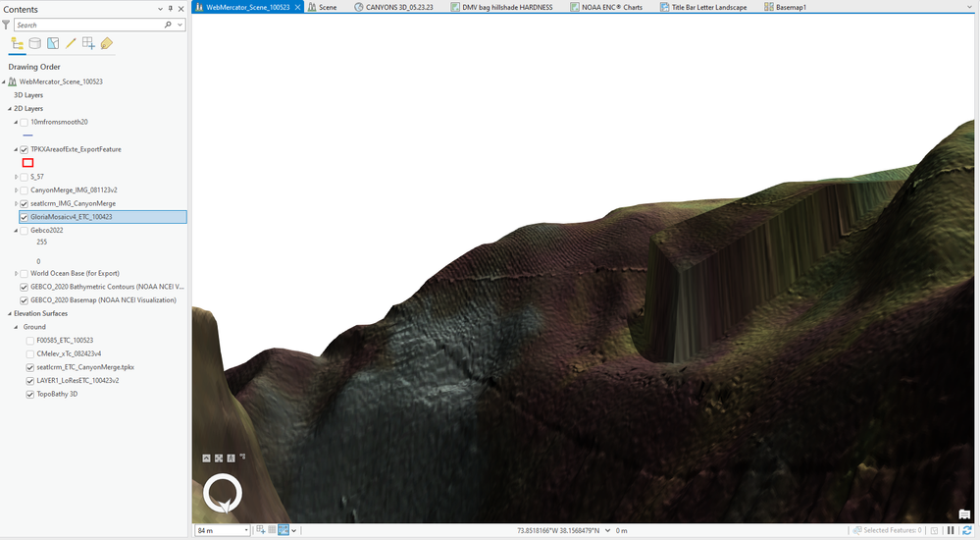Click the grid display icon in the status bar
980x540 pixels.
pyautogui.click(x=272, y=530)
